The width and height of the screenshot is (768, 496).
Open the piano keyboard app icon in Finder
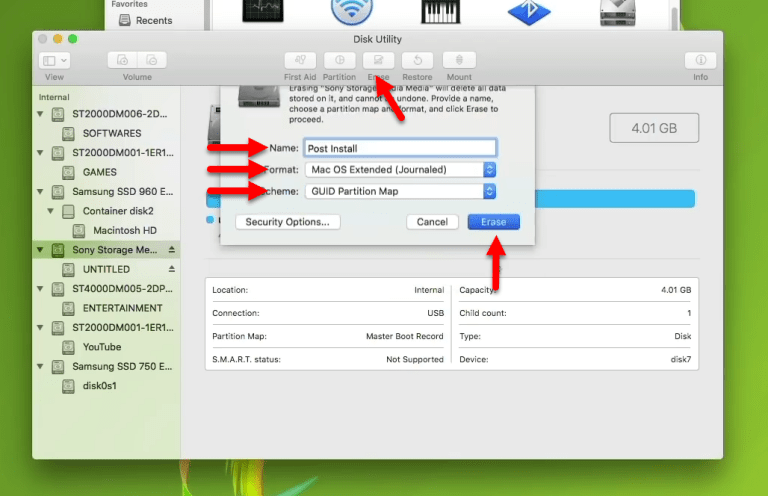pos(440,12)
